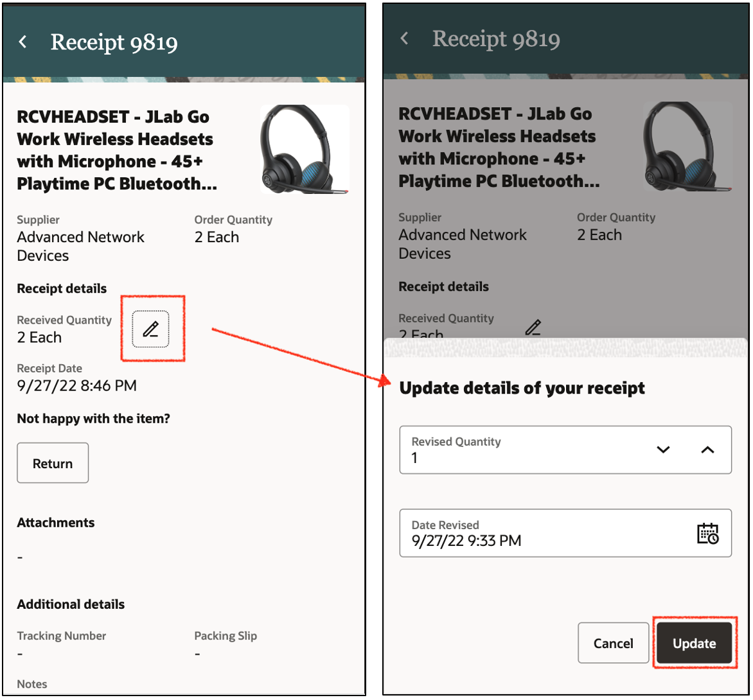Select 'Update details of your receipt' heading

point(522,388)
